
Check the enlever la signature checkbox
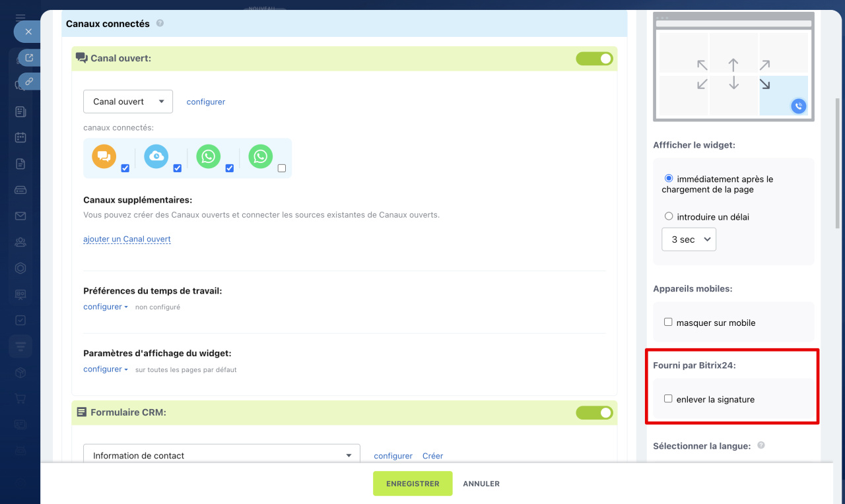click(668, 399)
